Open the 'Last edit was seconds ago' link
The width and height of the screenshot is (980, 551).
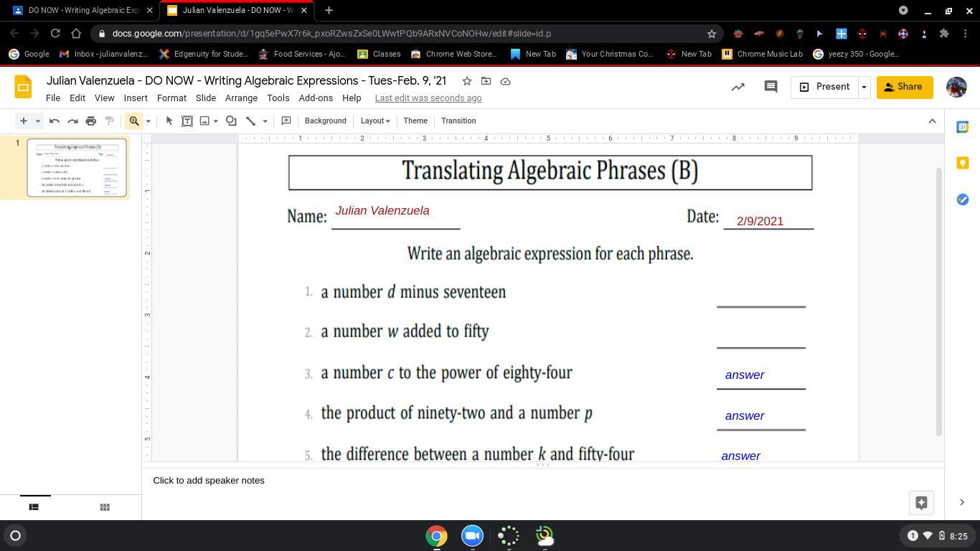click(428, 98)
